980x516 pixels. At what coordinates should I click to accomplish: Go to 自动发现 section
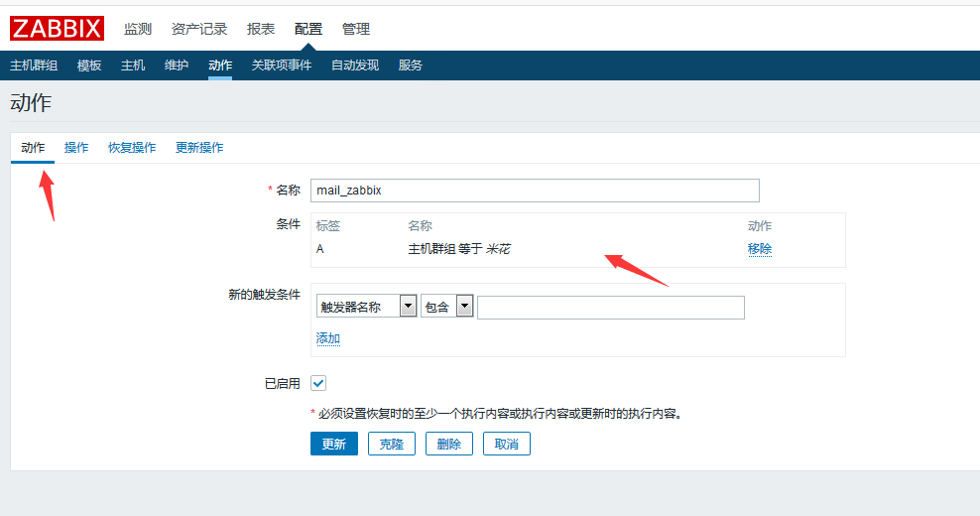coord(355,65)
